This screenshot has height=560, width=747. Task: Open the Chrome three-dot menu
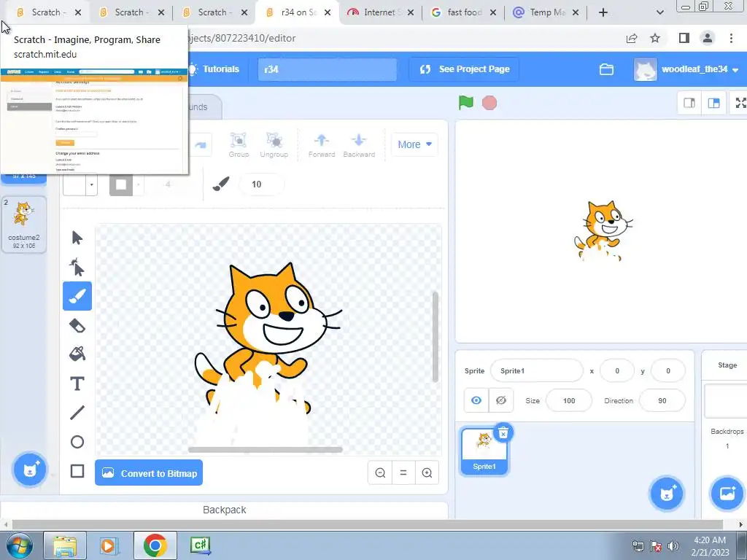coord(731,38)
